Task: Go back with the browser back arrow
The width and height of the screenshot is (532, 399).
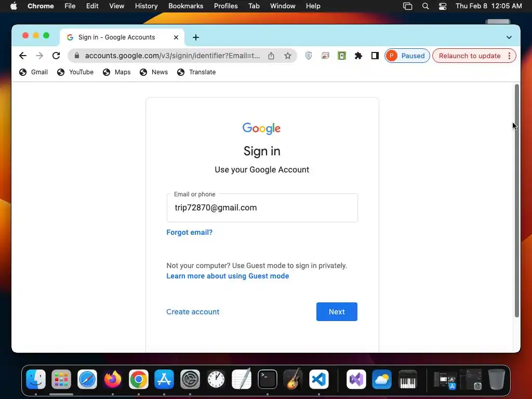Action: tap(23, 56)
